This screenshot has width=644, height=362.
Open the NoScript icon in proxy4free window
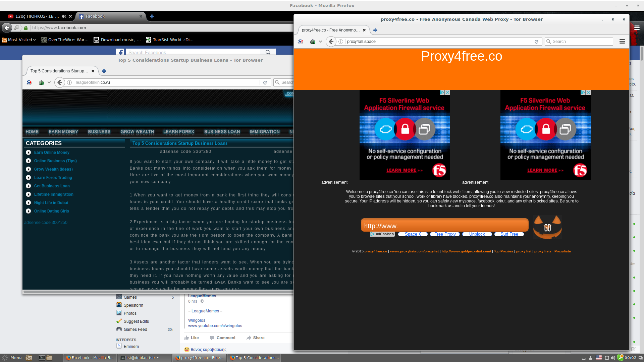[301, 42]
